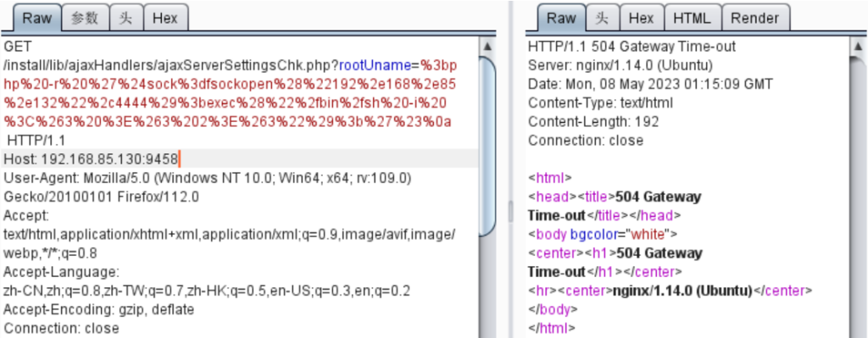Click the HTTP/1.1 504 Gateway Time-out status line
Screen dimensions: 868x338
click(x=632, y=47)
